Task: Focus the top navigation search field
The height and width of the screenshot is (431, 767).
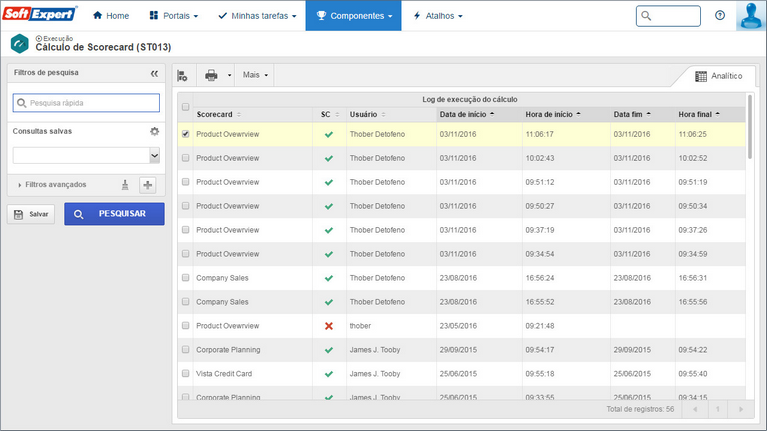Action: coord(668,16)
